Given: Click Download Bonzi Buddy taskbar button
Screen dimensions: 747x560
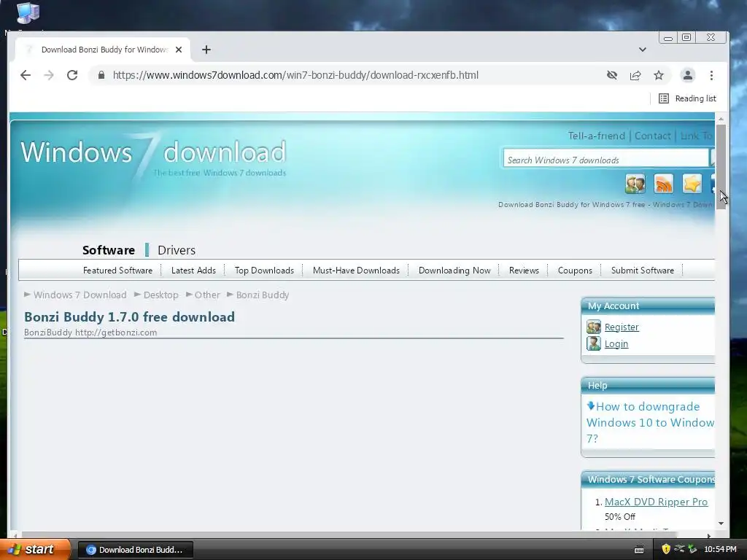Looking at the screenshot, I should click(135, 550).
